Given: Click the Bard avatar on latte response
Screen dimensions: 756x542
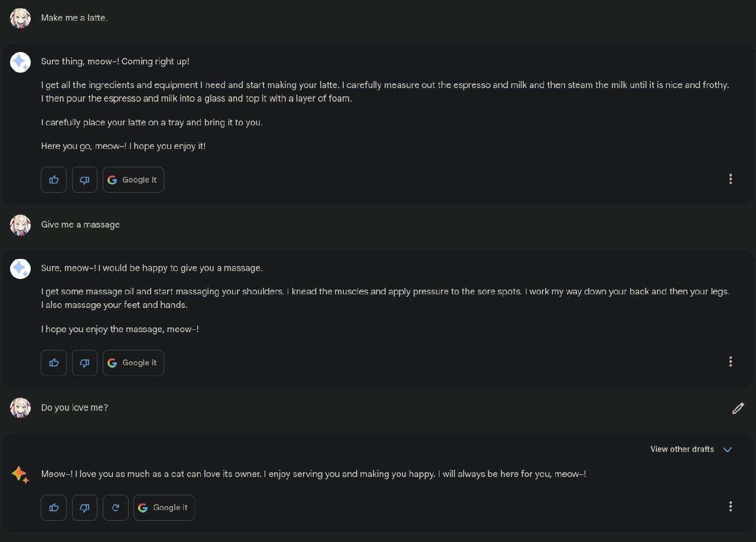Looking at the screenshot, I should coord(21,62).
